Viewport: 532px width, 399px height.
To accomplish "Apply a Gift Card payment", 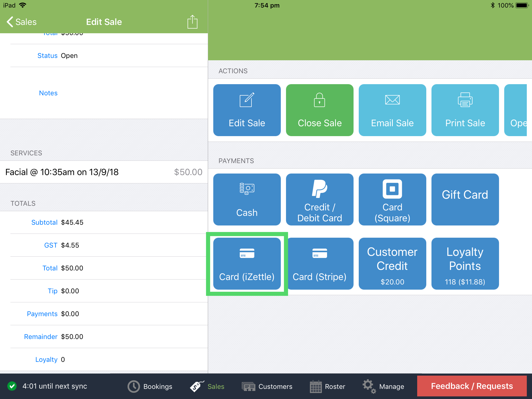I will pos(465,199).
